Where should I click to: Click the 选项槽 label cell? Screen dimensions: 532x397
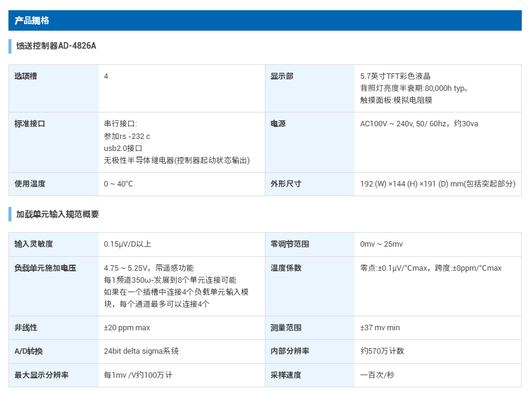point(54,88)
